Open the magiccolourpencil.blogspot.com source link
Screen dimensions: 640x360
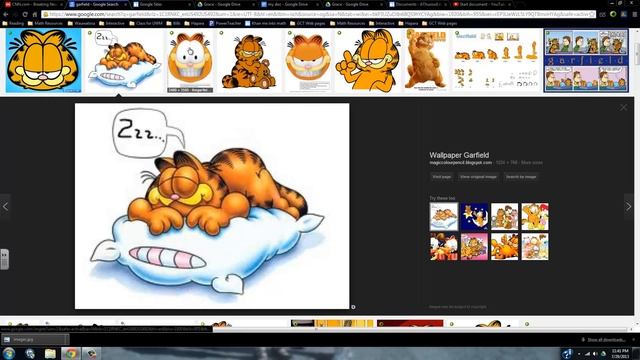[x=460, y=162]
